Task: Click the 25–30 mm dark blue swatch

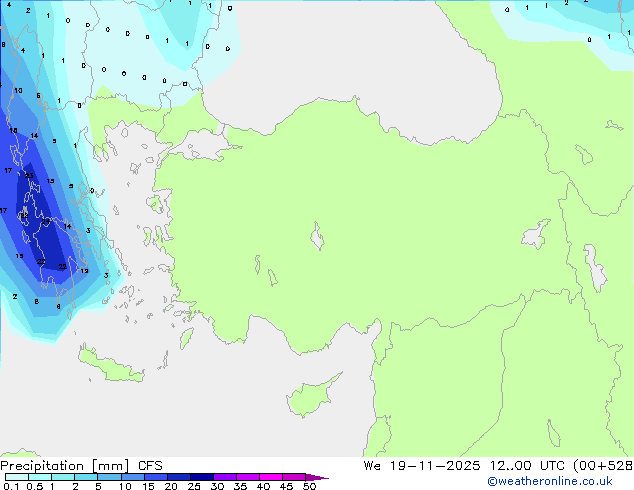Action: click(x=202, y=477)
